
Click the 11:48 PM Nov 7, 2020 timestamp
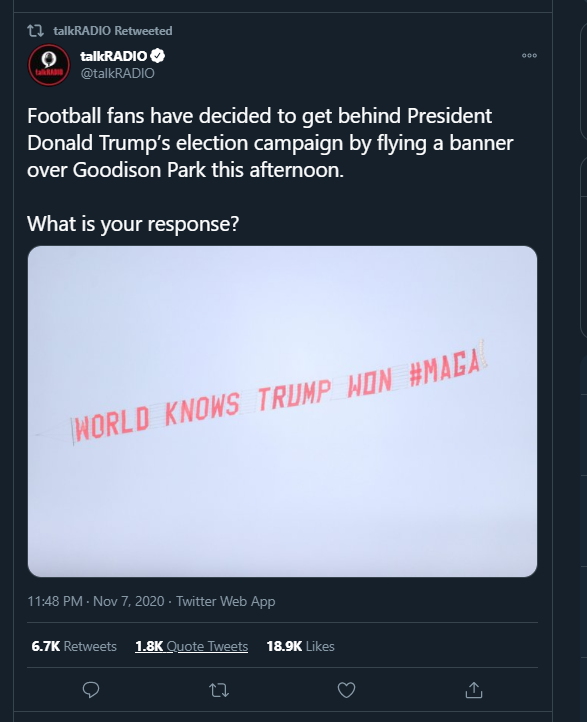coord(96,601)
